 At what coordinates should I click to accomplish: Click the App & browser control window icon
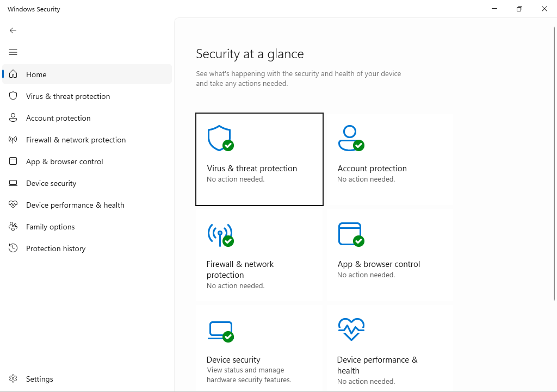click(350, 234)
